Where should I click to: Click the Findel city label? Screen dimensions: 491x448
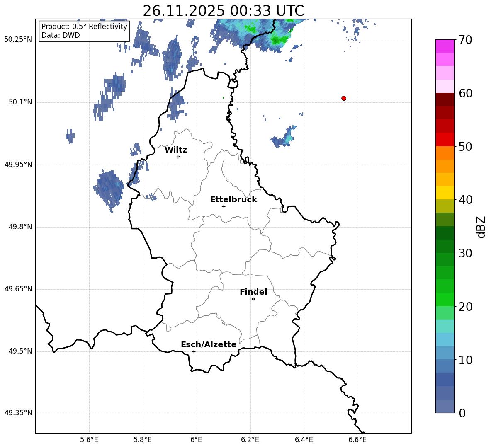click(x=253, y=292)
